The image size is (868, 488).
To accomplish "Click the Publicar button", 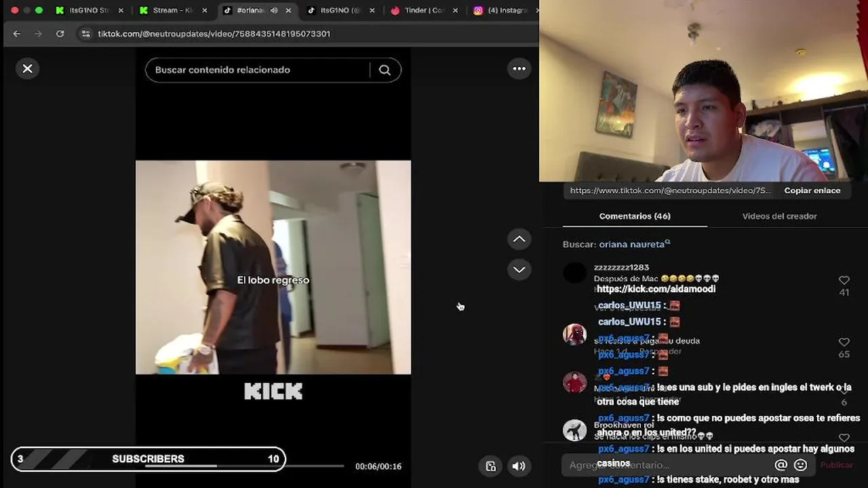I will pyautogui.click(x=837, y=465).
